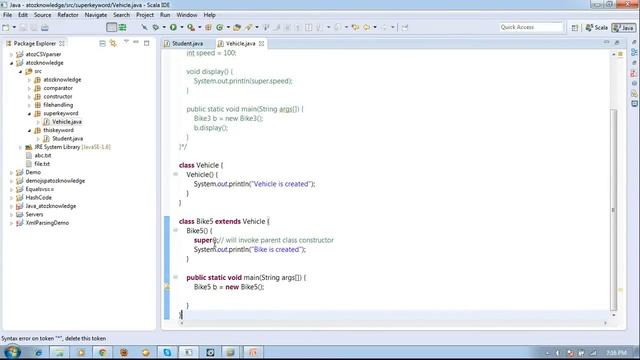
Task: Click the Print toolbar icon
Action: [x=44, y=27]
